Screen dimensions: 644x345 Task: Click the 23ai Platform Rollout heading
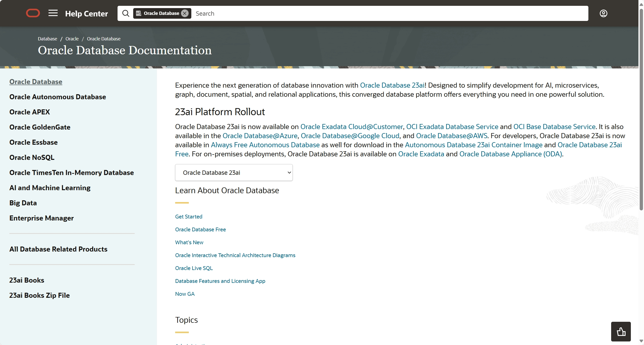[x=220, y=112]
